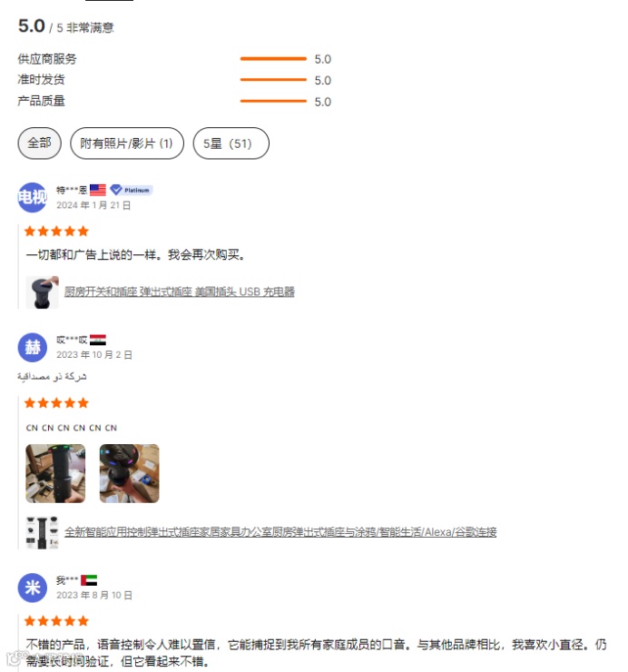
Task: Open the 全新智能应用控制弹出式插座 product link
Action: [x=280, y=532]
